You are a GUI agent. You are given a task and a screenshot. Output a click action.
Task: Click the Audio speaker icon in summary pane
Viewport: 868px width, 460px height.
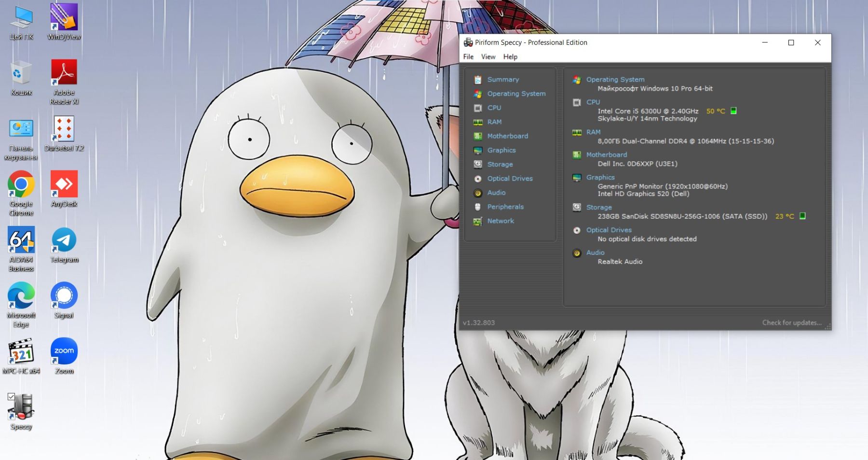click(577, 253)
